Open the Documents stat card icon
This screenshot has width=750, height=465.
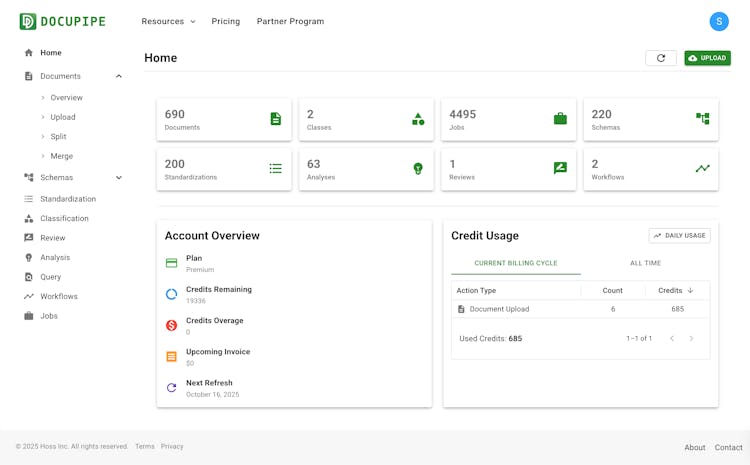275,119
